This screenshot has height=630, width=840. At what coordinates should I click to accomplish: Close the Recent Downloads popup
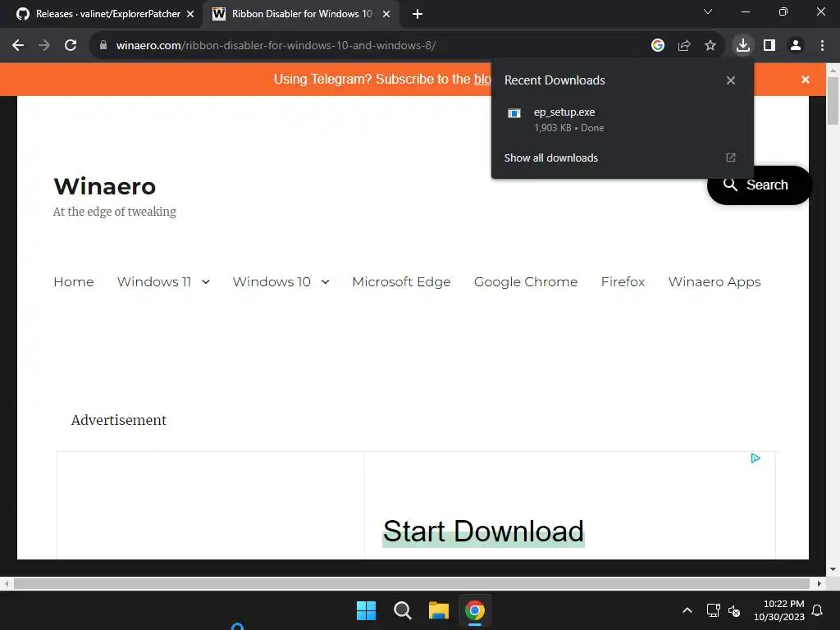731,80
